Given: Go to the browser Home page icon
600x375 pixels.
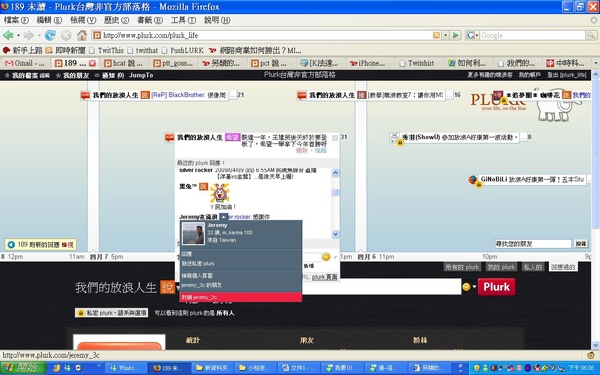Looking at the screenshot, I should (x=82, y=35).
